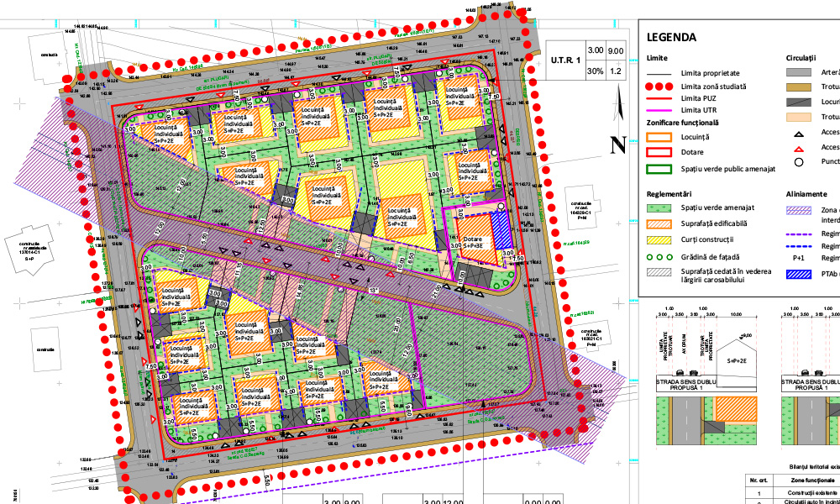Click the Limita PUZ legend label
The height and width of the screenshot is (504, 840).
click(699, 98)
